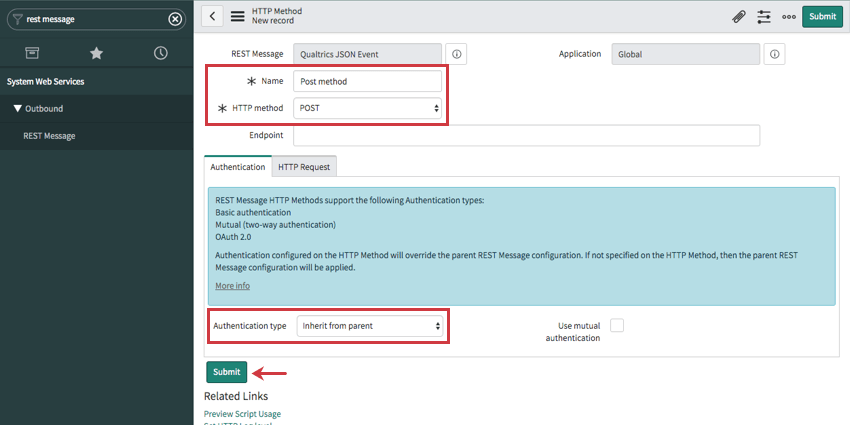Open the all applications archive icon
This screenshot has width=850, height=425.
pyautogui.click(x=32, y=53)
